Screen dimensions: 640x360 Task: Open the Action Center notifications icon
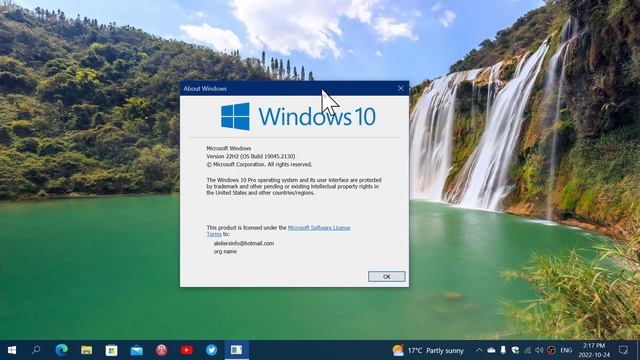pyautogui.click(x=623, y=350)
